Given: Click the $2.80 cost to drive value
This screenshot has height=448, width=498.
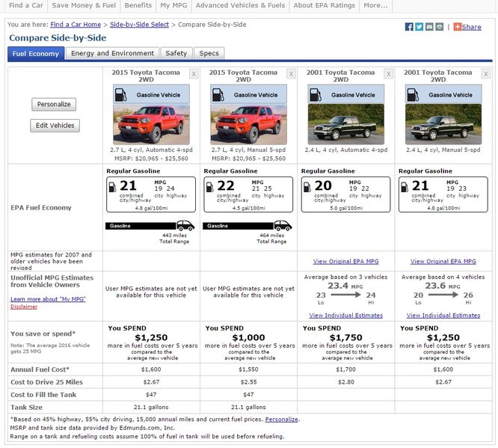Looking at the screenshot, I should pyautogui.click(x=346, y=382).
